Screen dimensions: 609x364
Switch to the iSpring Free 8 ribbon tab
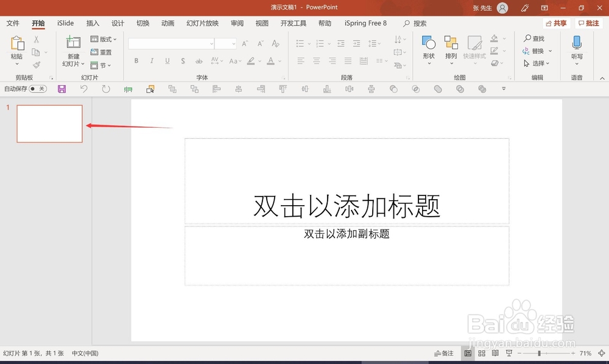(x=365, y=23)
